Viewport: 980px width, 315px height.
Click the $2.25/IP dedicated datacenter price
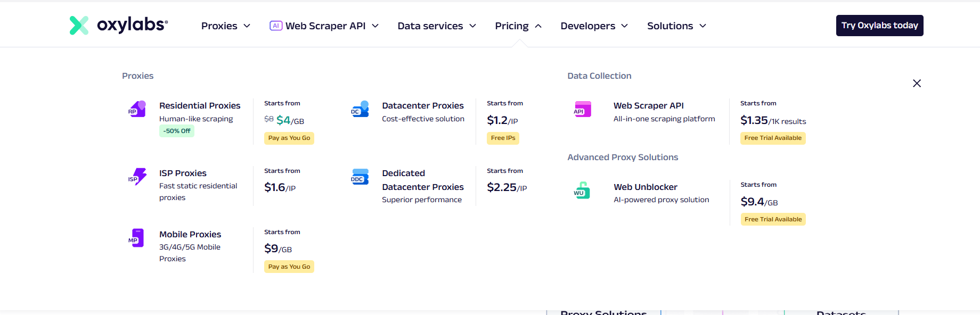click(x=507, y=187)
